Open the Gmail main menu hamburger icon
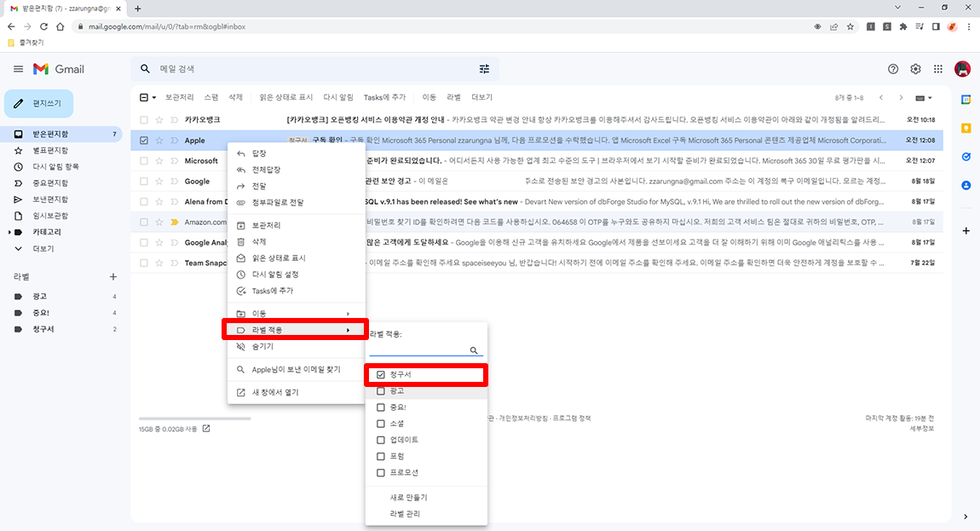 tap(18, 69)
